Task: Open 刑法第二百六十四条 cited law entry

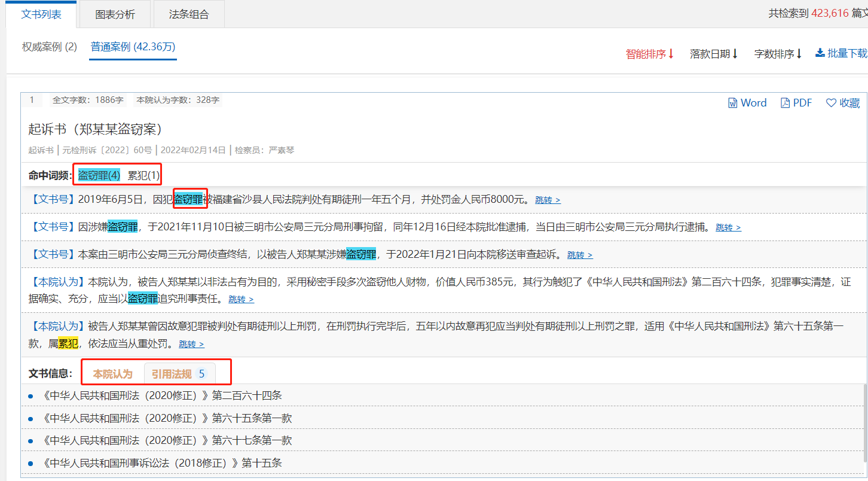Action: click(163, 395)
